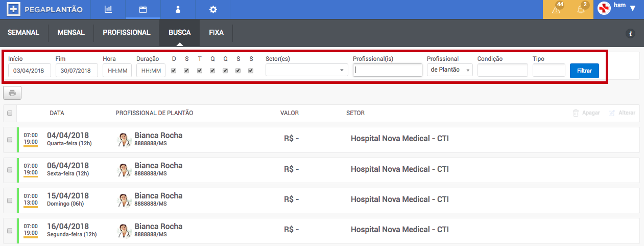644x246 pixels.
Task: Click 07:00 13:00 time in Domingo row
Action: coord(31,199)
